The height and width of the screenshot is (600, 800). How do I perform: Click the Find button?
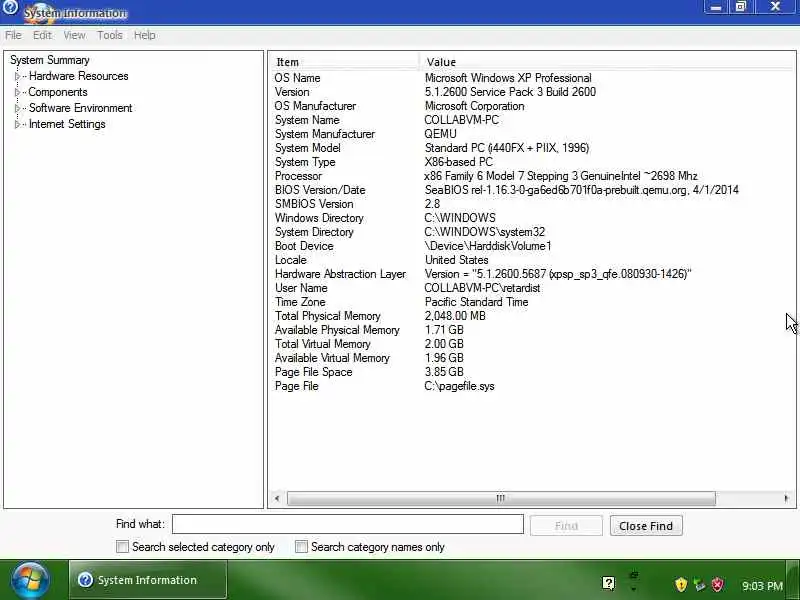pyautogui.click(x=566, y=526)
